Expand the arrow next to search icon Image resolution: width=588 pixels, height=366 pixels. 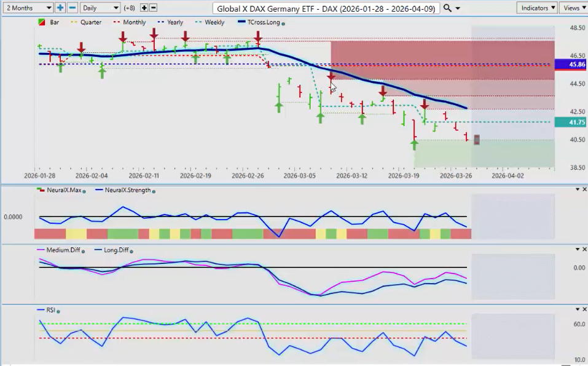point(458,8)
